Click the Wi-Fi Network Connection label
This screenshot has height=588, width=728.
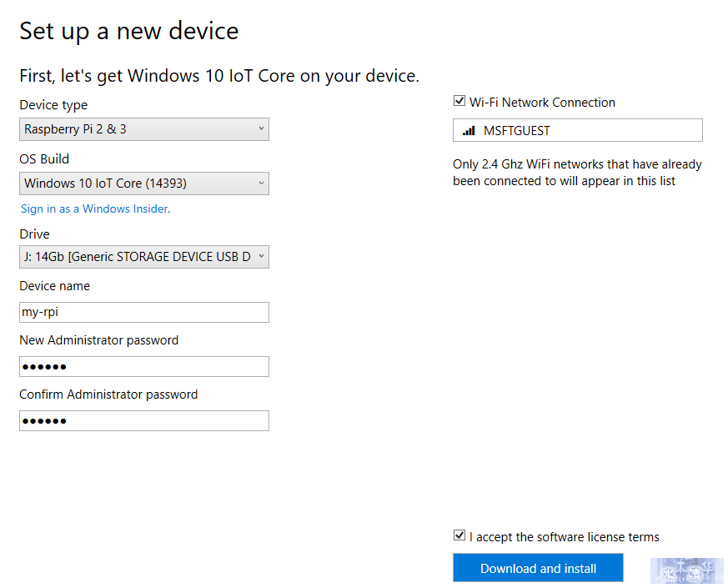click(x=542, y=103)
